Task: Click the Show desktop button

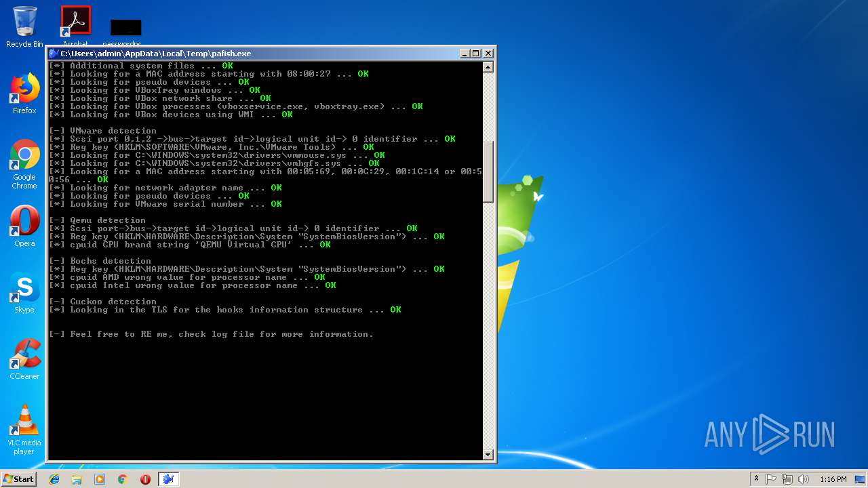Action: click(x=861, y=479)
